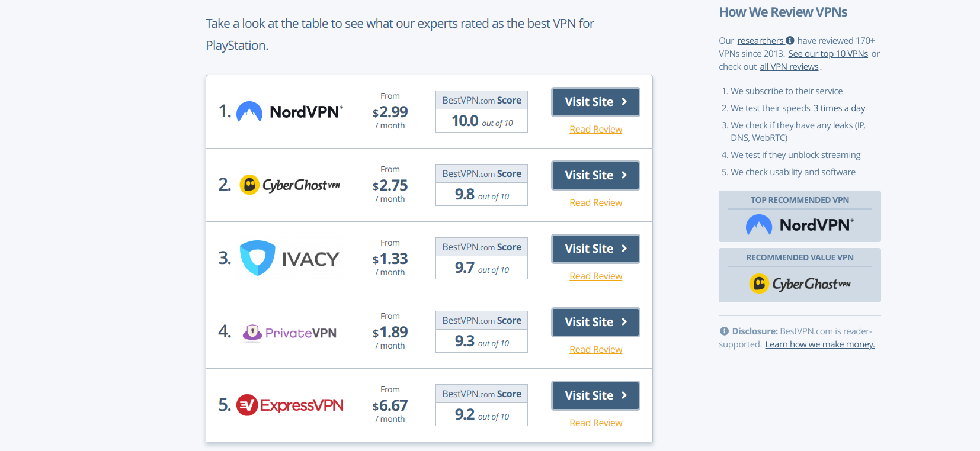Screen dimensions: 980x451
Task: Click the '3 times a day' link
Action: point(839,108)
